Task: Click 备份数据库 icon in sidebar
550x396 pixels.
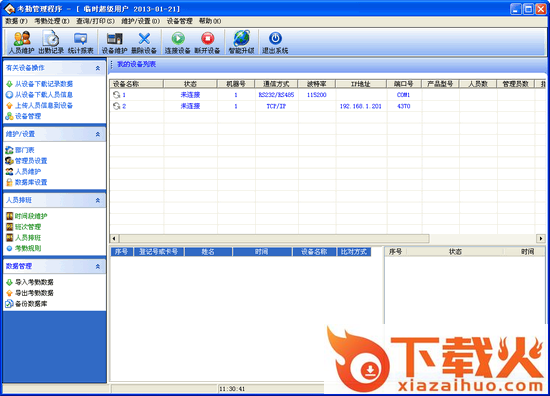Action: tap(9, 304)
